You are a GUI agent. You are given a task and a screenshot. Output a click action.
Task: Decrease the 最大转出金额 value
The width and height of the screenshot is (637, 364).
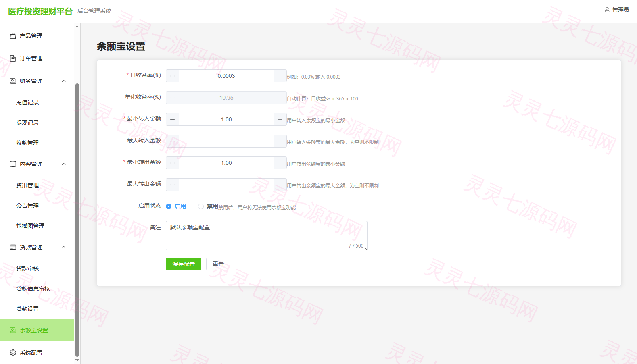coord(173,185)
